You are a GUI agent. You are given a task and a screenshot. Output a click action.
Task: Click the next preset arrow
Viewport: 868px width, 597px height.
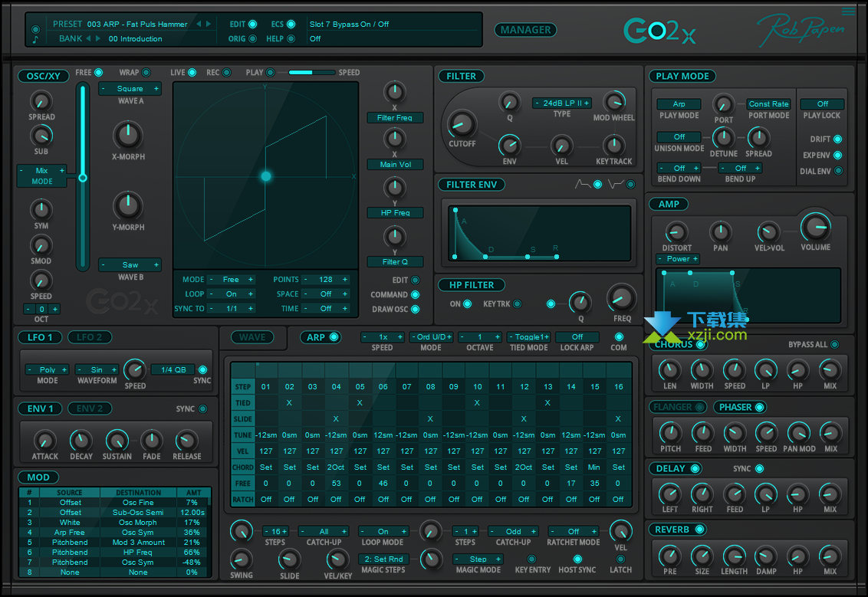[x=208, y=24]
